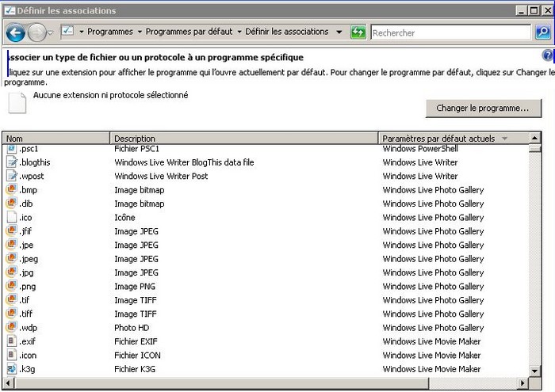
Task: Click the horizontal scrollbar left arrow
Action: point(8,382)
